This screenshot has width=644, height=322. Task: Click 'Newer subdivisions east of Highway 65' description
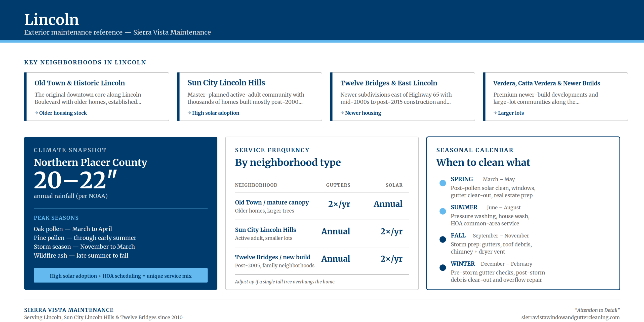396,98
